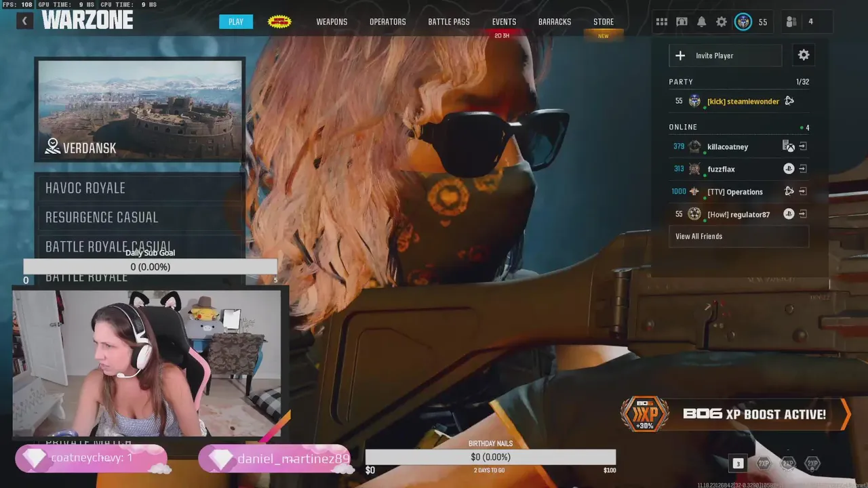Switch to the WEAPONS tab
The height and width of the screenshot is (488, 868).
pyautogui.click(x=332, y=22)
